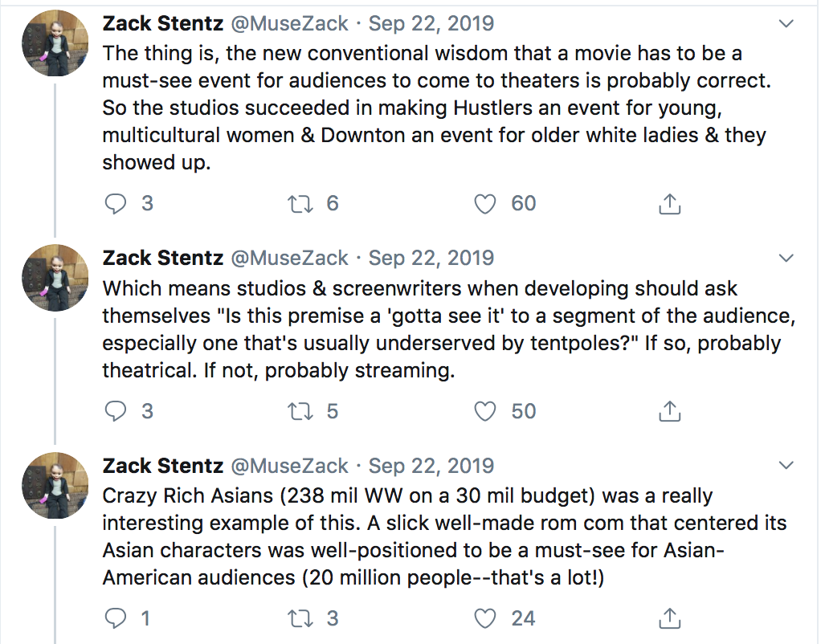Share the first tweet about must-see events
The height and width of the screenshot is (644, 821).
coord(670,204)
